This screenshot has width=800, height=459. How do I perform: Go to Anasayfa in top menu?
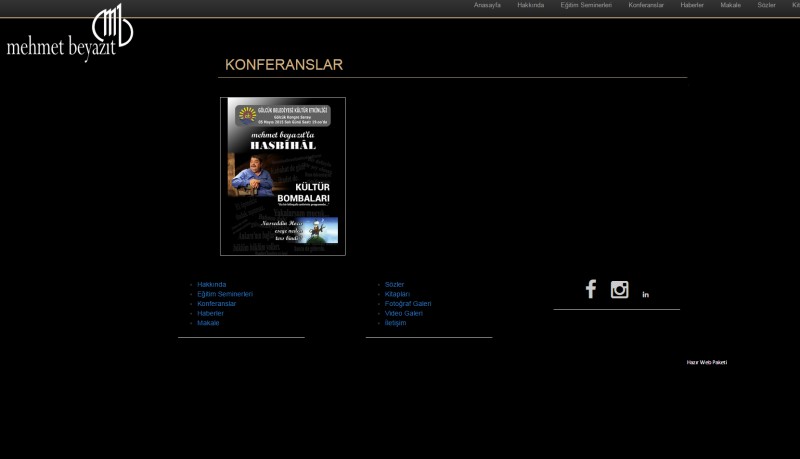point(487,5)
